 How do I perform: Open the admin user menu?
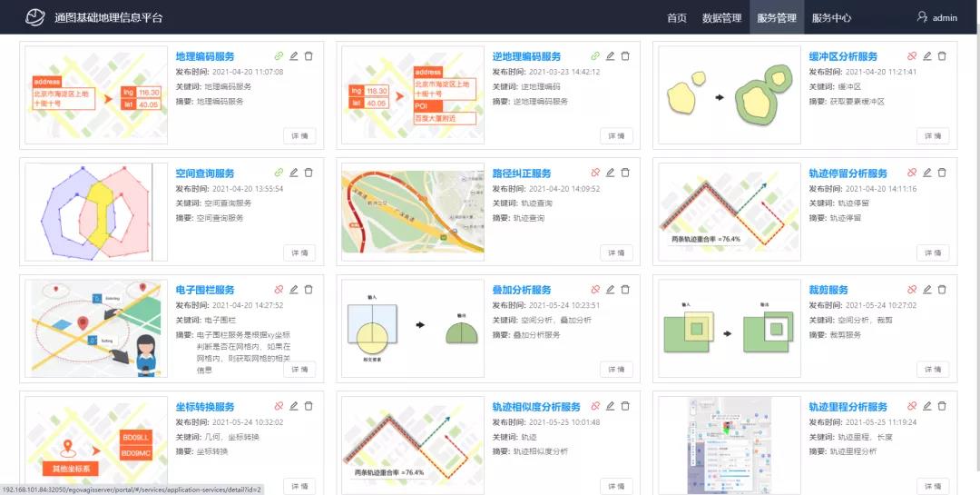point(936,17)
